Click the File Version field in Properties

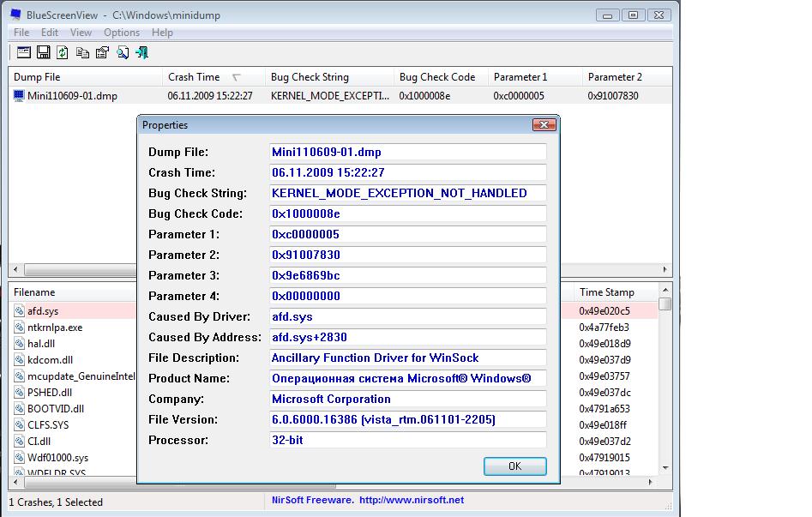coord(407,419)
